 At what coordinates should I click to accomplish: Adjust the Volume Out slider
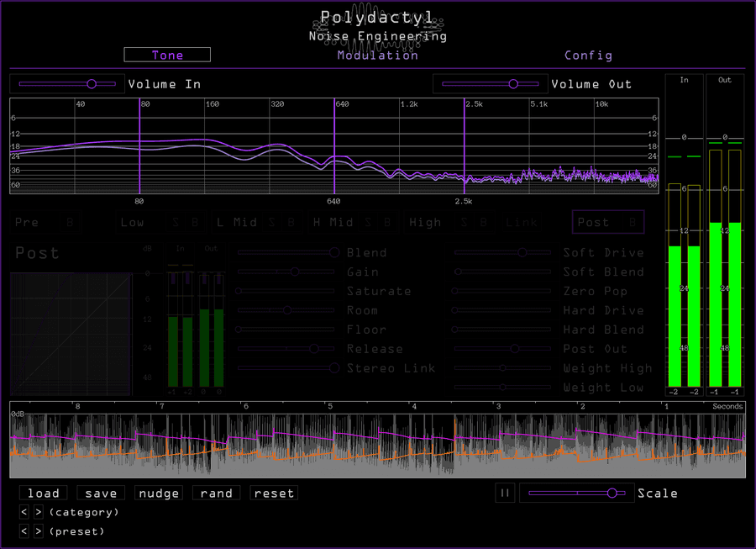click(491, 84)
